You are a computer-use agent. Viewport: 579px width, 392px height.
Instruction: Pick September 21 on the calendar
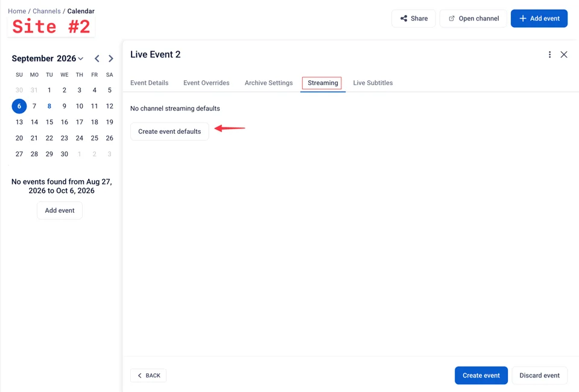pos(34,138)
